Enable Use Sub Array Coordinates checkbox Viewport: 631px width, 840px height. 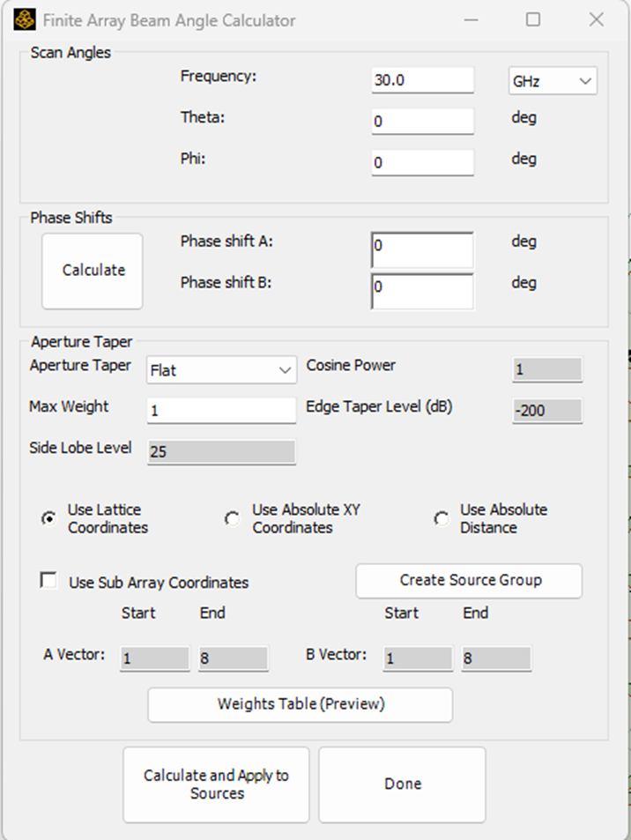click(49, 581)
